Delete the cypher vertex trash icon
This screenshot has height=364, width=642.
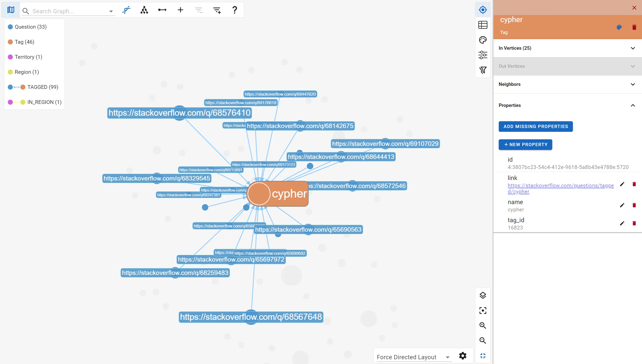coord(634,27)
